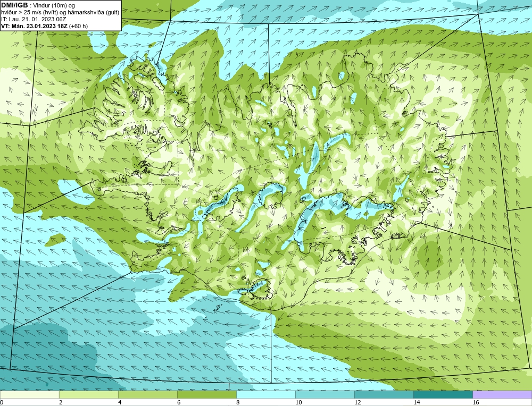532x406 pixels.
Task: Click the 'DMI/IGB' title text
Action: (14, 5)
